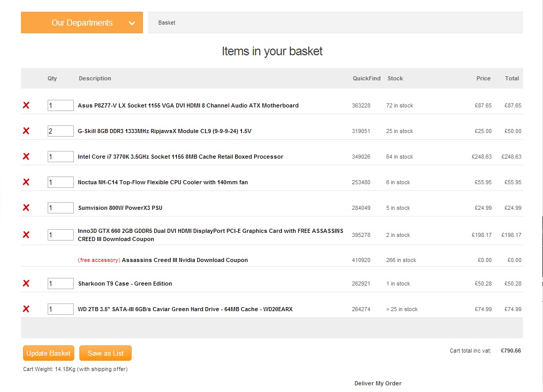Open Asus P8Z77-V LX motherboard product link

188,105
